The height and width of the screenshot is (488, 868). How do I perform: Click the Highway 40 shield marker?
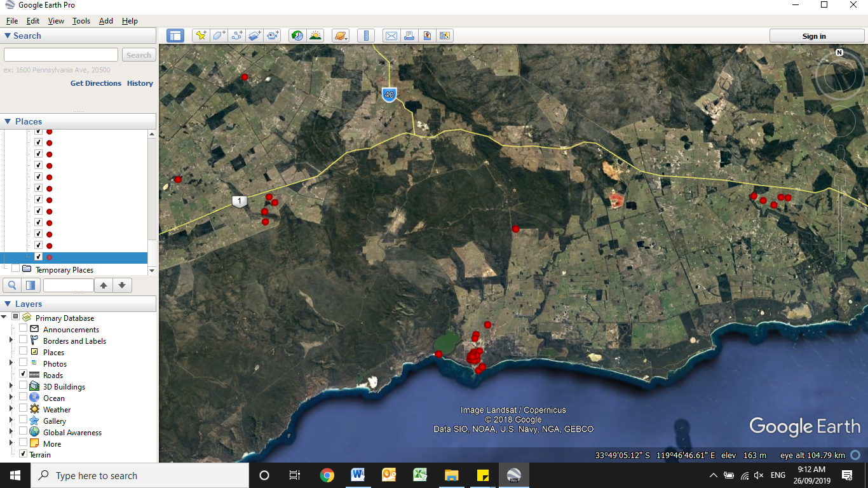coord(390,95)
